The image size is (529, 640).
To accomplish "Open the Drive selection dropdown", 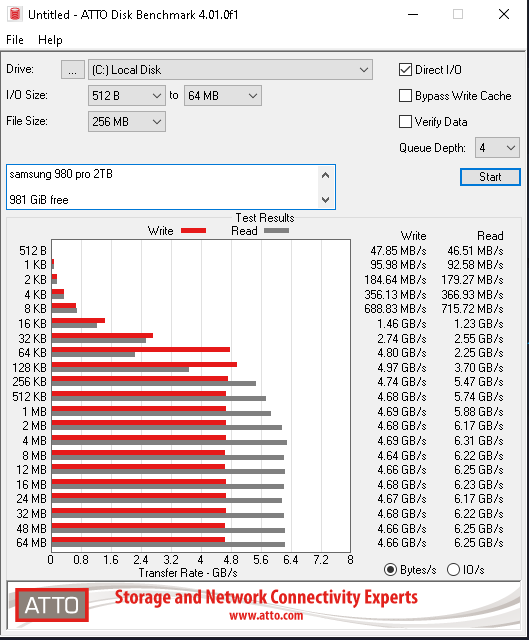I will pos(230,70).
